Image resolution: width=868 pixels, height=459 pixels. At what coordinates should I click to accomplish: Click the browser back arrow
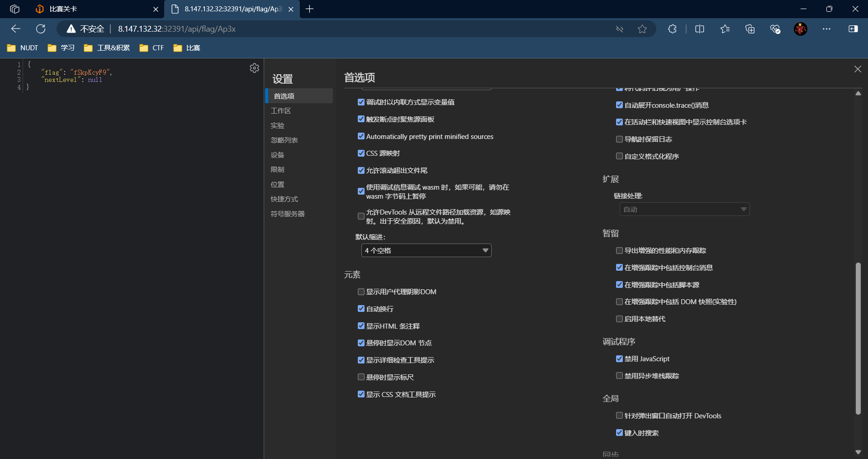point(16,29)
